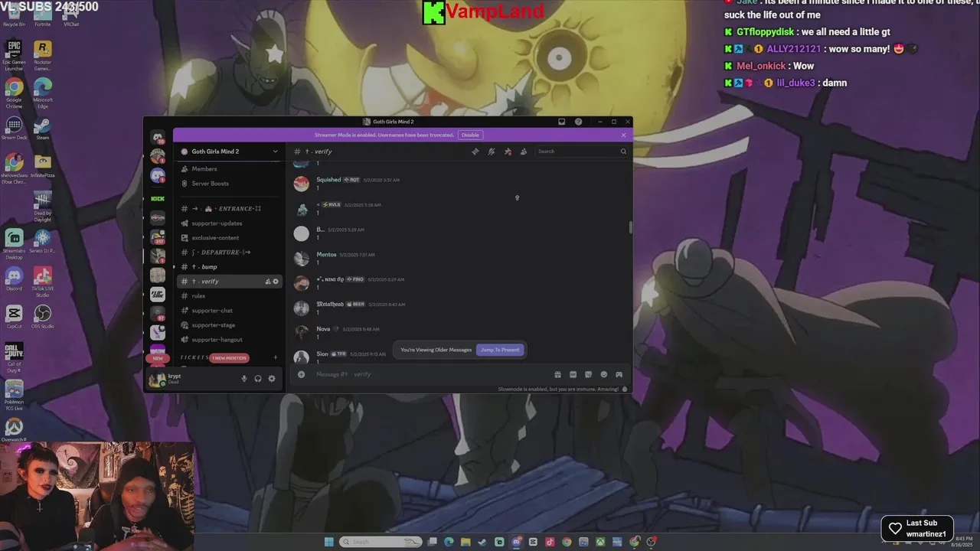This screenshot has height=551, width=980.
Task: Join the supporter-hangout voice channel
Action: click(x=230, y=340)
